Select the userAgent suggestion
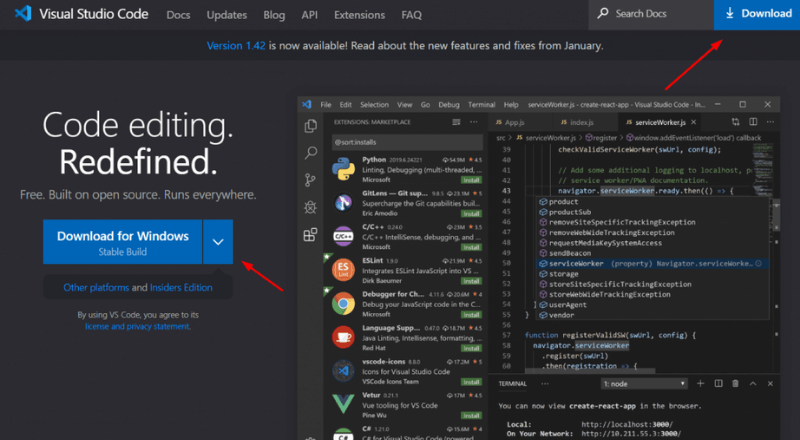800x440 pixels. tap(653, 305)
